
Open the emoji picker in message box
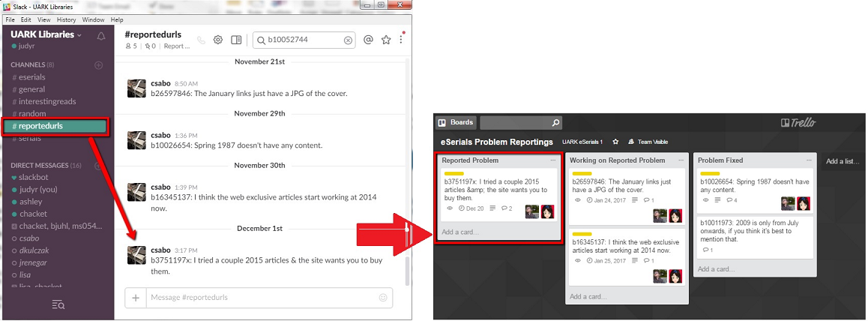382,297
